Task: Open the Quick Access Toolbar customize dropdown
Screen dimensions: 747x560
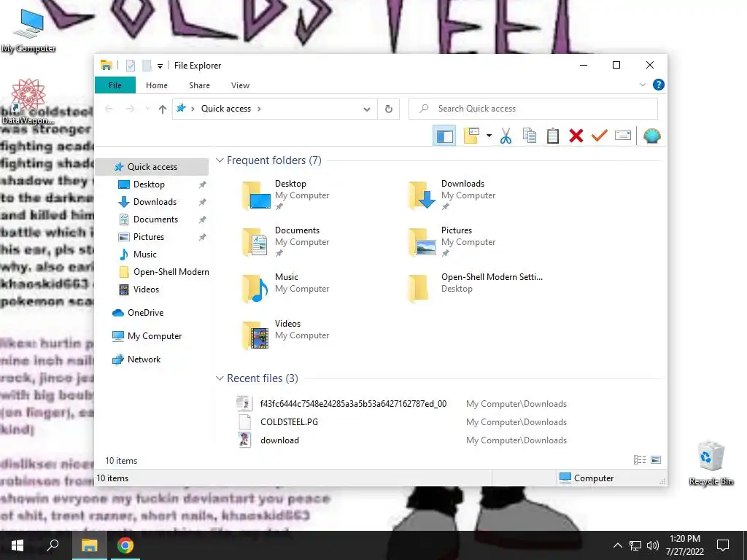Action: [160, 66]
